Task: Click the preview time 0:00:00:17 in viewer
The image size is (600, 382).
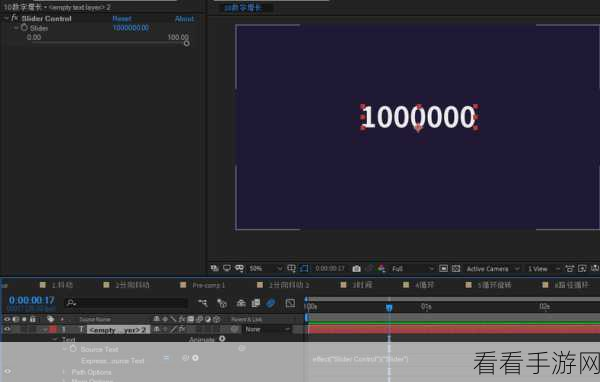Action: tap(330, 269)
